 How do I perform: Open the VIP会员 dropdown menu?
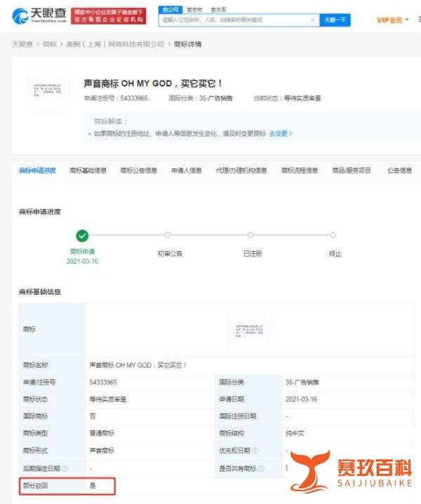click(x=392, y=20)
